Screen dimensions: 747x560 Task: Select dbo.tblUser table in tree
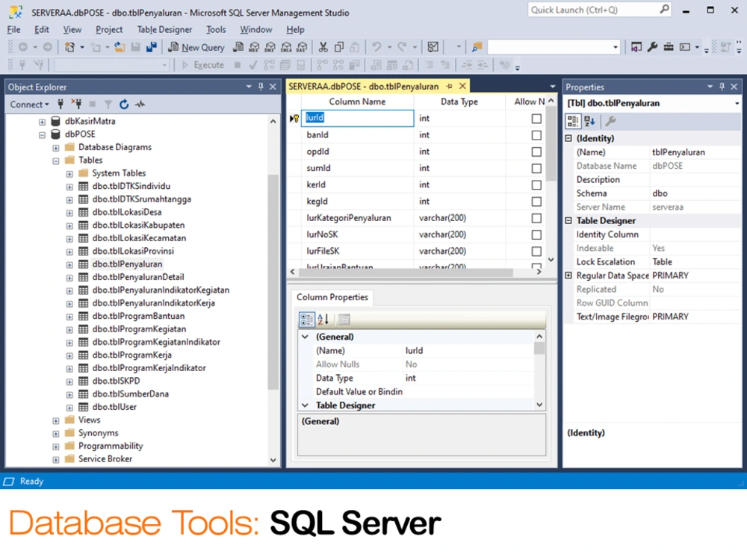pos(114,407)
